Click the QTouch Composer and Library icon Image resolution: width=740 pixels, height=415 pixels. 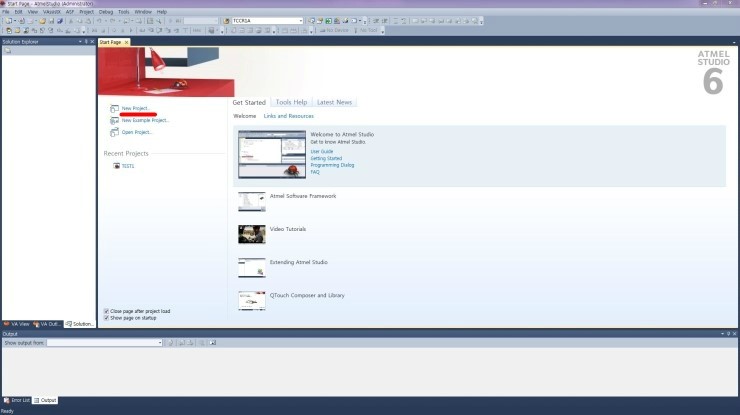[252, 300]
